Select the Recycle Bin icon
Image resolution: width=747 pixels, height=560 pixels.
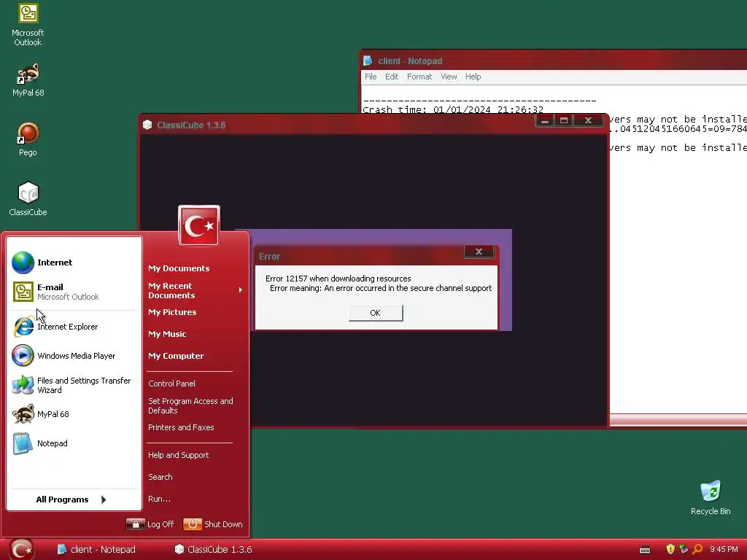(x=711, y=498)
